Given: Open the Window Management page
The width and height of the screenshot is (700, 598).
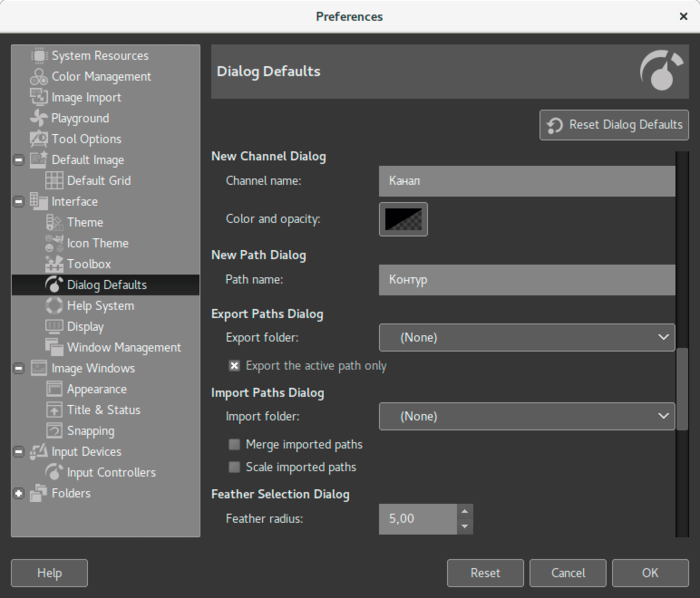Looking at the screenshot, I should point(124,348).
